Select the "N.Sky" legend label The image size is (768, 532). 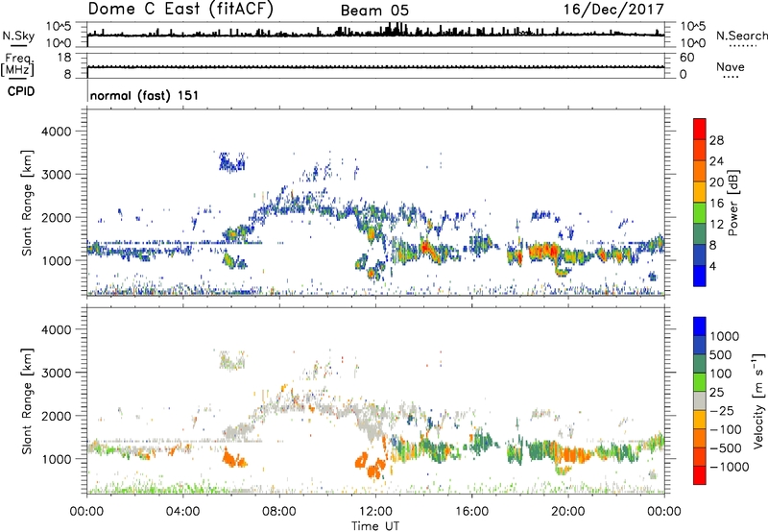18,36
